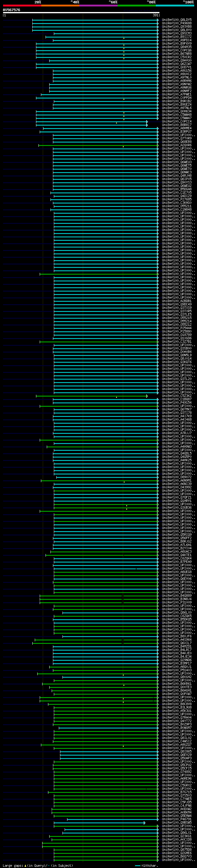197x868 pixels.
Task: Click the green 80% identity legend segment
Action: [x=137, y=6]
